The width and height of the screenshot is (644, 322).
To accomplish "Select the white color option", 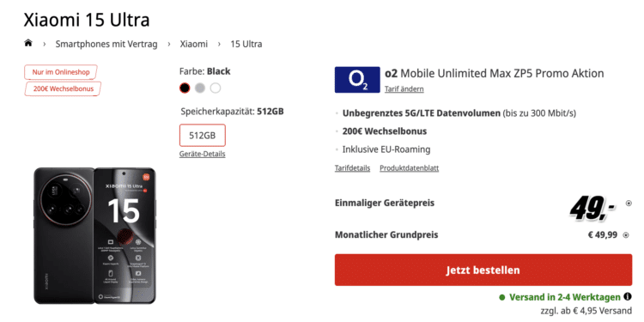I will click(x=216, y=88).
